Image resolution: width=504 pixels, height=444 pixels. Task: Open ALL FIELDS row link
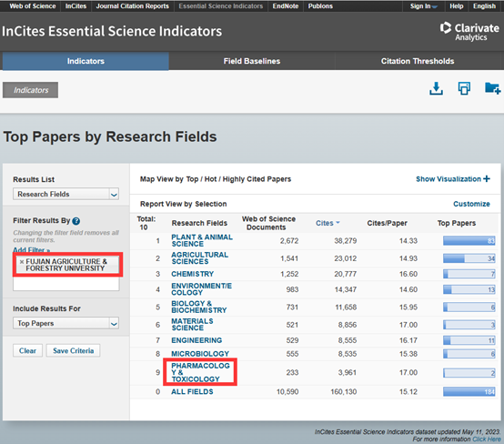point(192,391)
